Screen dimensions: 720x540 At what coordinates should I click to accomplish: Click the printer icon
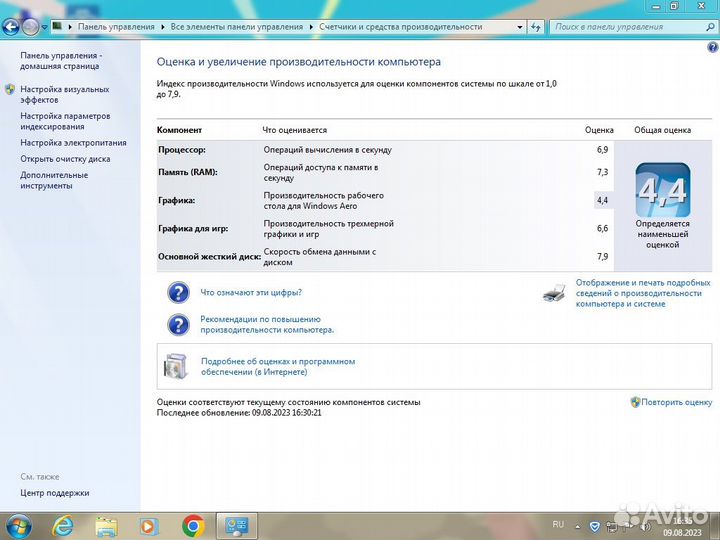pos(554,292)
